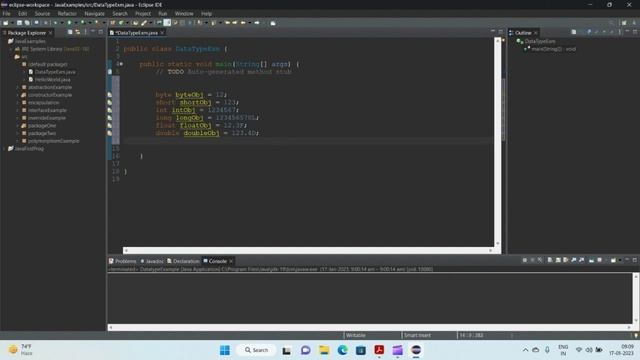This screenshot has height=360, width=640.
Task: Open dropdown arrow next to Coverage button
Action: tap(89, 23)
